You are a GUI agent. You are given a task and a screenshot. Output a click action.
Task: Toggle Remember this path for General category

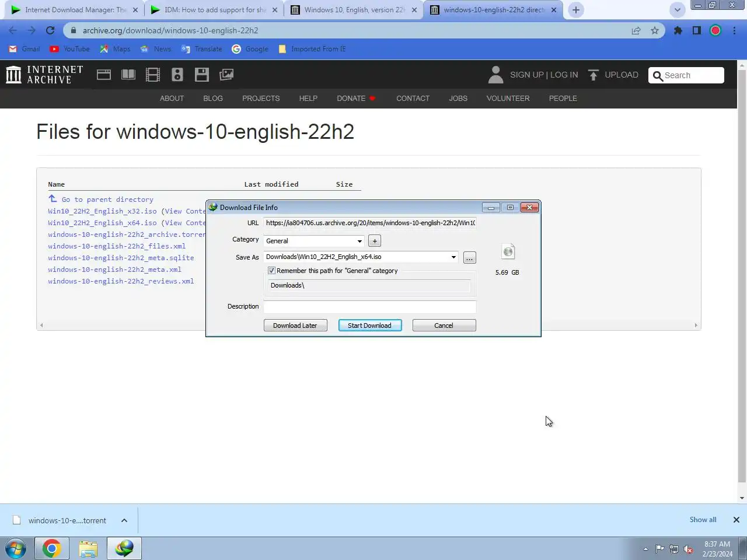[272, 271]
